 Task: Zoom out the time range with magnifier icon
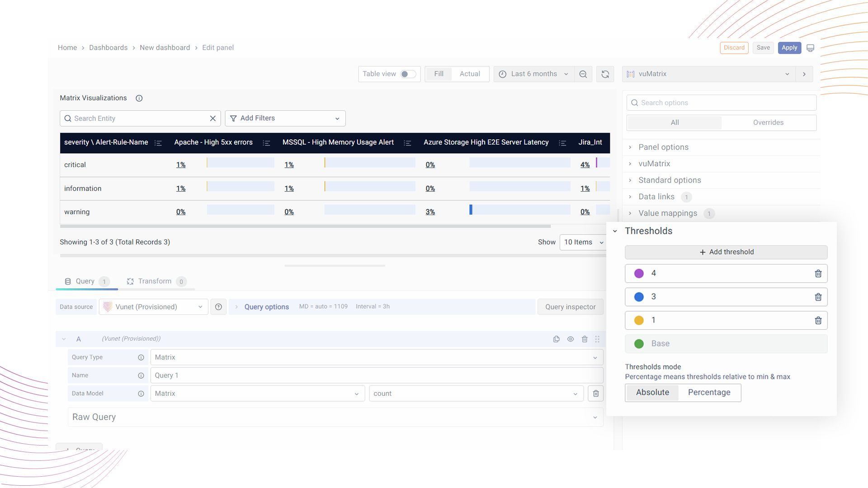click(x=583, y=74)
